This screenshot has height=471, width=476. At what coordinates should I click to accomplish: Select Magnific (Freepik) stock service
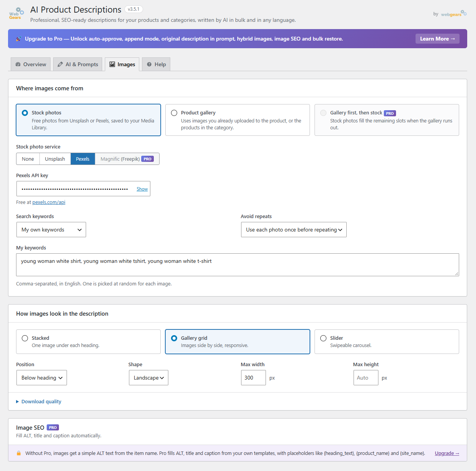pos(127,159)
